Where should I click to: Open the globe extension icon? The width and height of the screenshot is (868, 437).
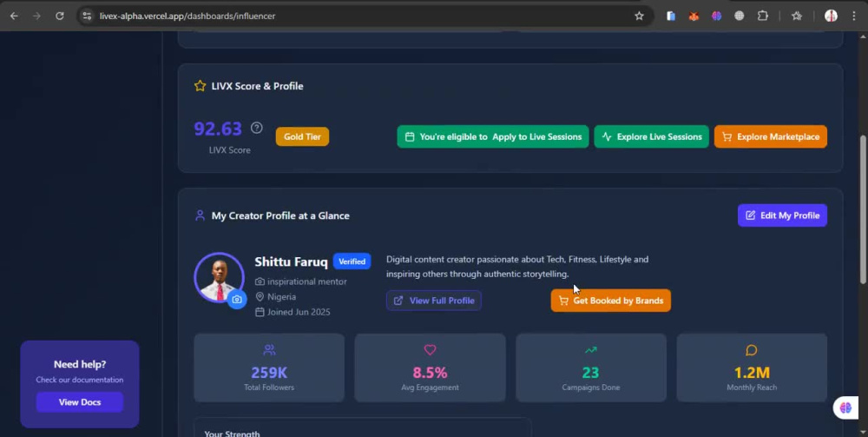click(739, 16)
